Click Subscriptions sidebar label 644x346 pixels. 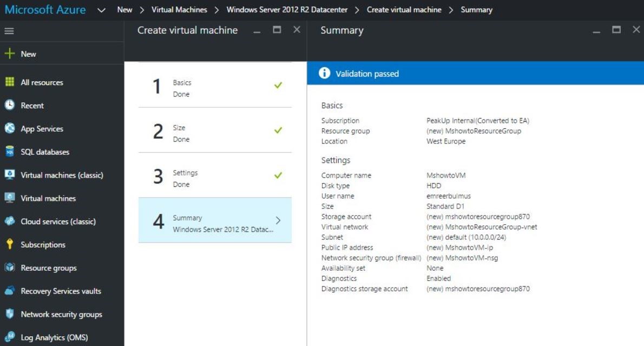click(43, 245)
